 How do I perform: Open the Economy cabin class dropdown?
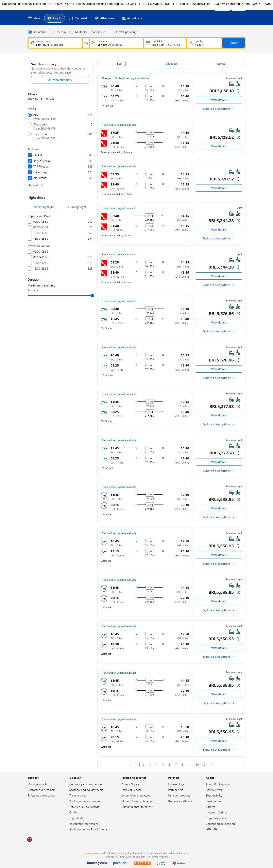[x=98, y=32]
